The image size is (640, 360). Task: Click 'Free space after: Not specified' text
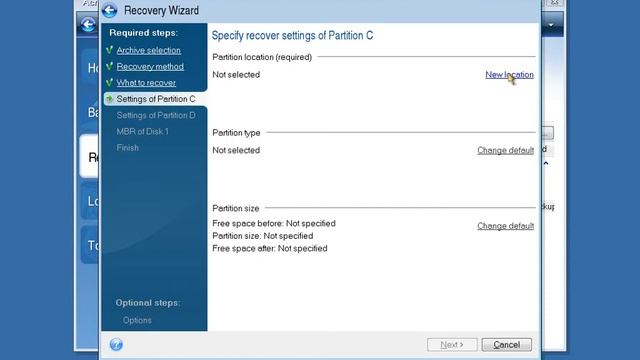(270, 249)
